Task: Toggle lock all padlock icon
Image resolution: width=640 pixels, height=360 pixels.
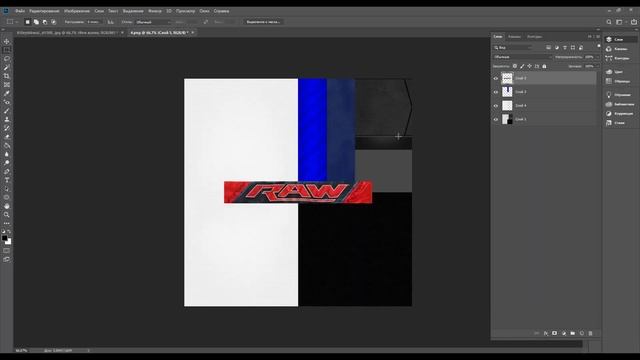Action: [x=544, y=66]
